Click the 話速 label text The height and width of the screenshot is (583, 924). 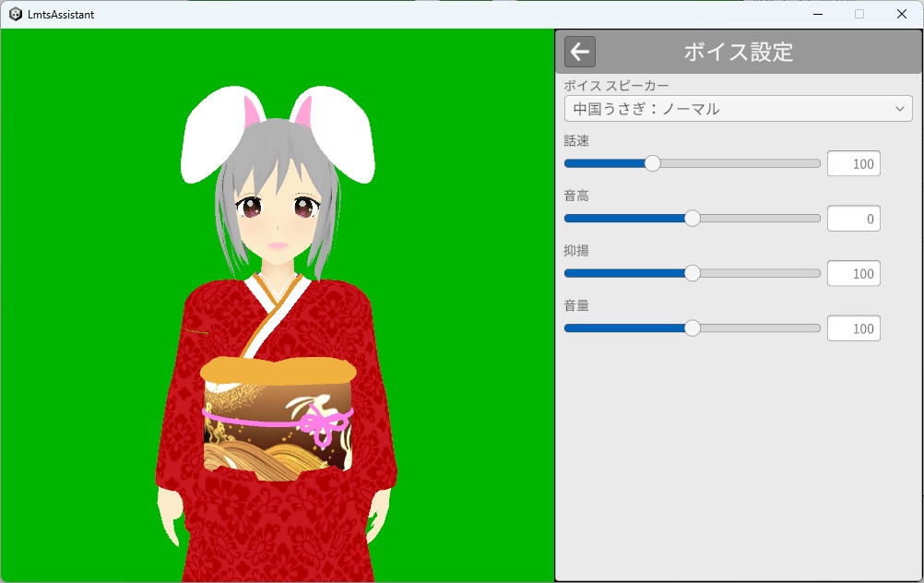pyautogui.click(x=575, y=140)
